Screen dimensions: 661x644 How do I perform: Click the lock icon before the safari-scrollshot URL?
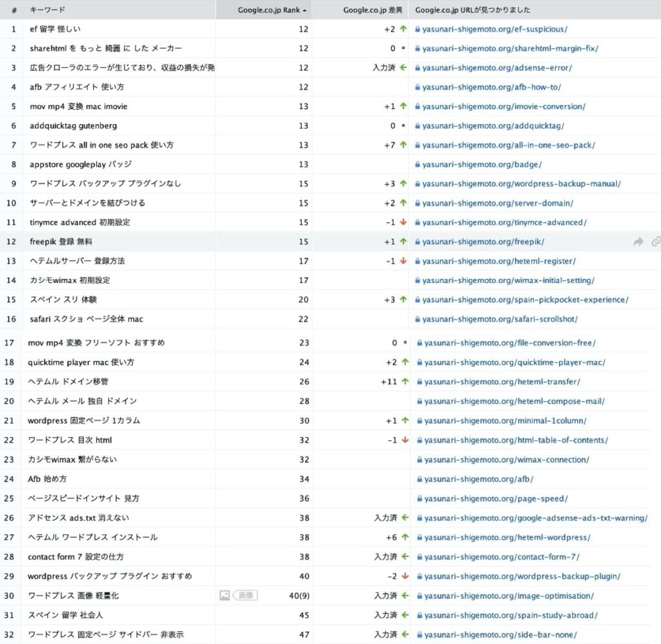[418, 319]
